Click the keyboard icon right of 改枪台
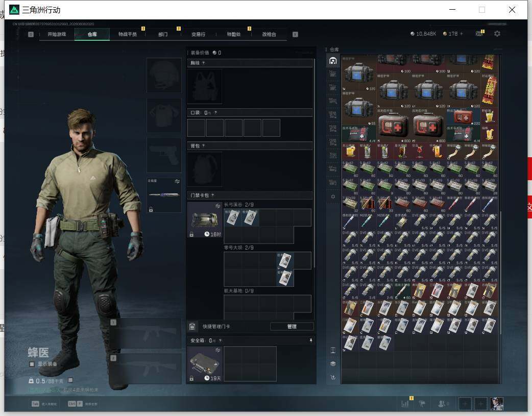The width and height of the screenshot is (532, 416). tap(295, 34)
